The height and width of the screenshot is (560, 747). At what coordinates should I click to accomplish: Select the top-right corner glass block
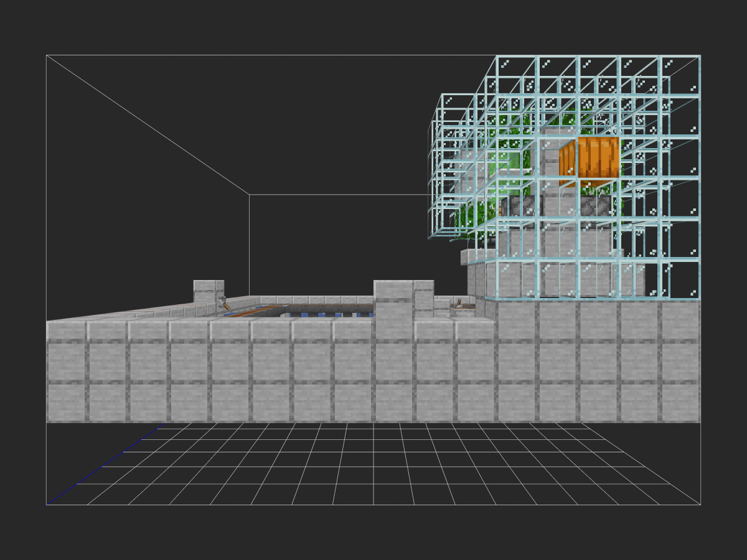click(680, 76)
